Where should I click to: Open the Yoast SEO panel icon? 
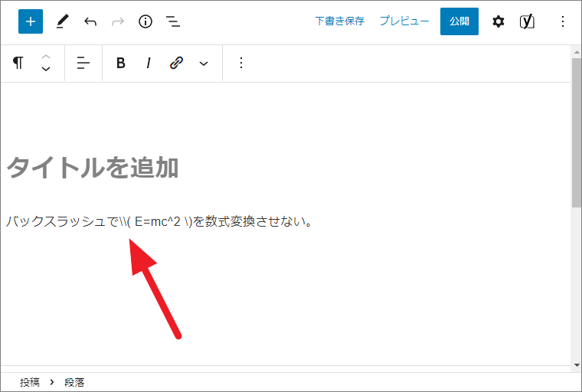tap(527, 21)
